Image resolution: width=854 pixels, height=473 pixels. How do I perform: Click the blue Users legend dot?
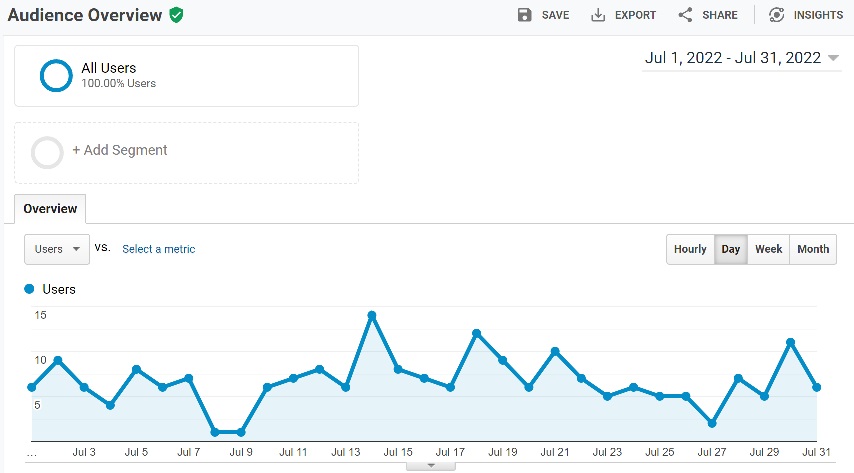(x=29, y=289)
